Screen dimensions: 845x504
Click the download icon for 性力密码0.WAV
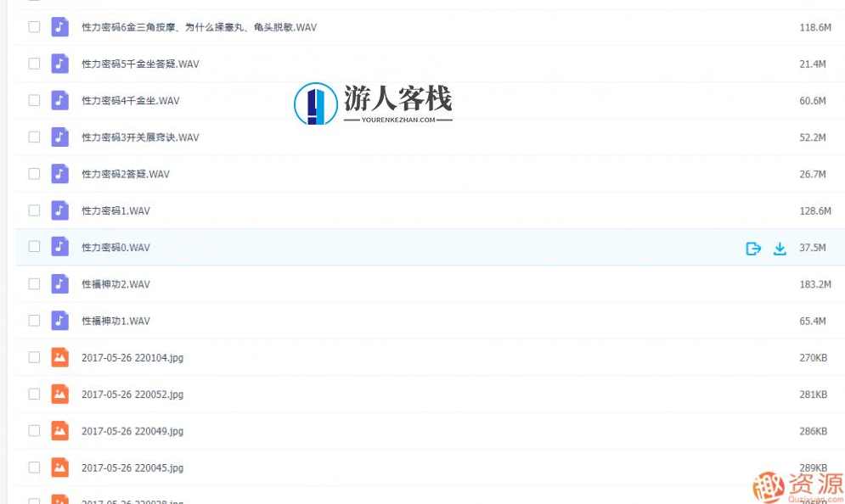tap(780, 248)
